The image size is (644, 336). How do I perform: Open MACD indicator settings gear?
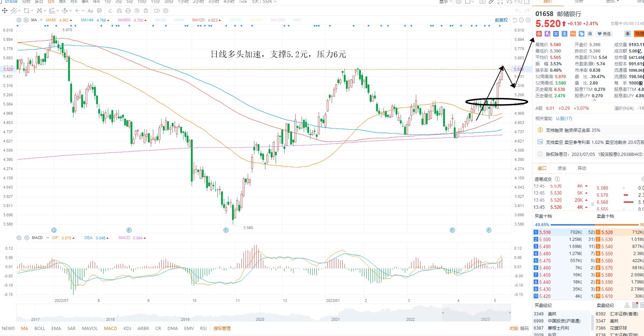point(19,238)
